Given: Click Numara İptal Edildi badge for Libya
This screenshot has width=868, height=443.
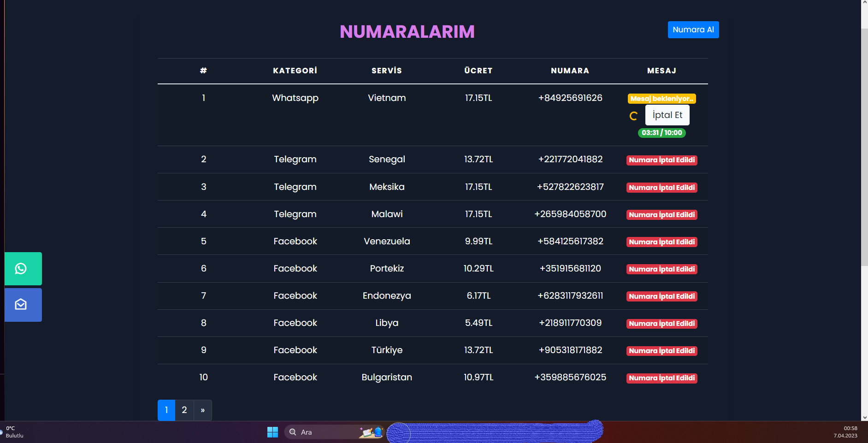Looking at the screenshot, I should pos(661,324).
